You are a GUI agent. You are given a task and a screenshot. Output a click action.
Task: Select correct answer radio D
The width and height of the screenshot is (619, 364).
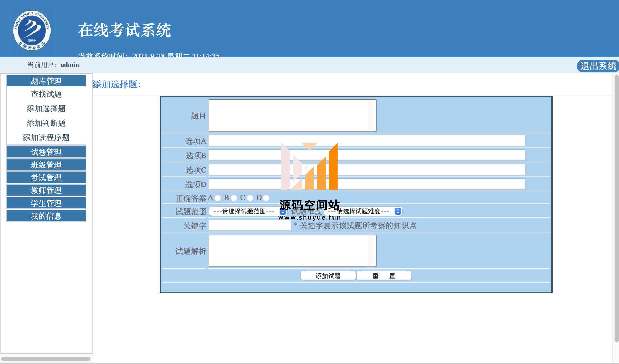pos(266,198)
